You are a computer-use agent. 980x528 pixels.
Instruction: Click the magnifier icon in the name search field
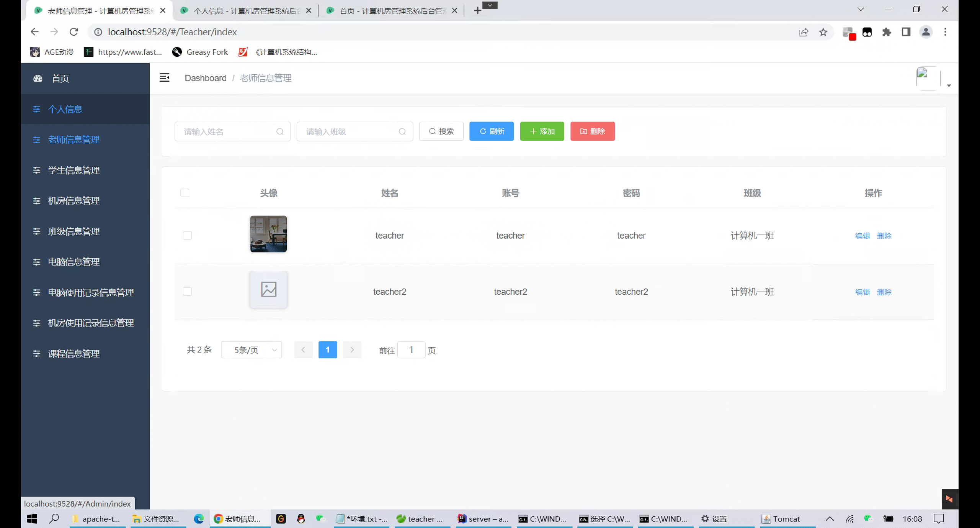[280, 131]
